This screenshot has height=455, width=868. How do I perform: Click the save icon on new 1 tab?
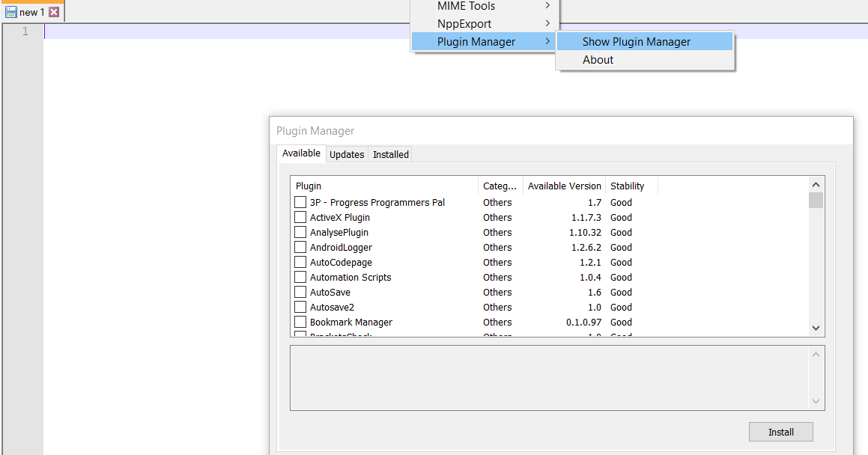[11, 12]
